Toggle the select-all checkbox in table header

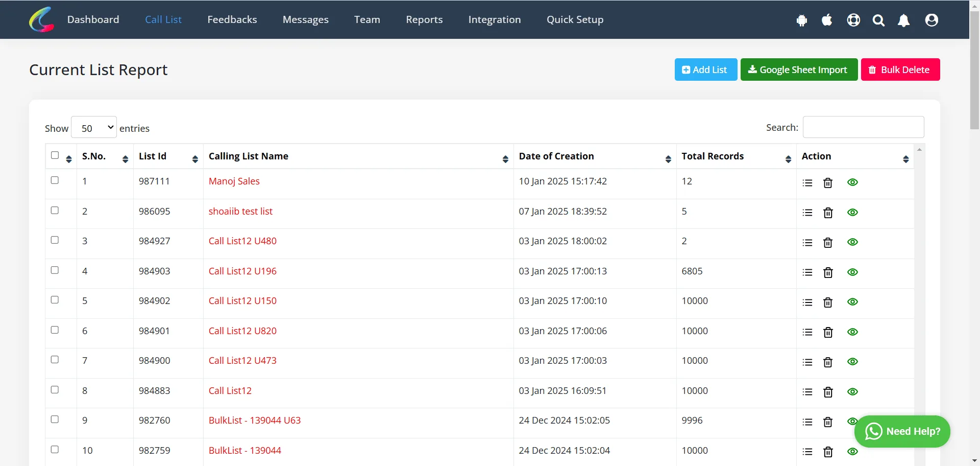pyautogui.click(x=55, y=155)
